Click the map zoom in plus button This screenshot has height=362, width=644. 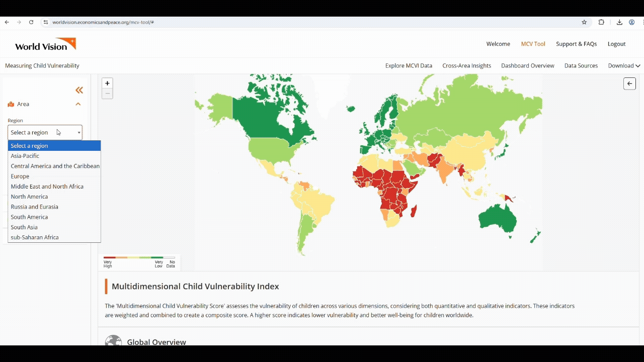(x=107, y=83)
